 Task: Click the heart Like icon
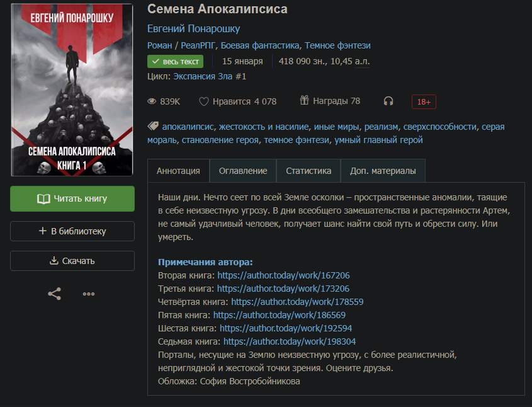203,101
